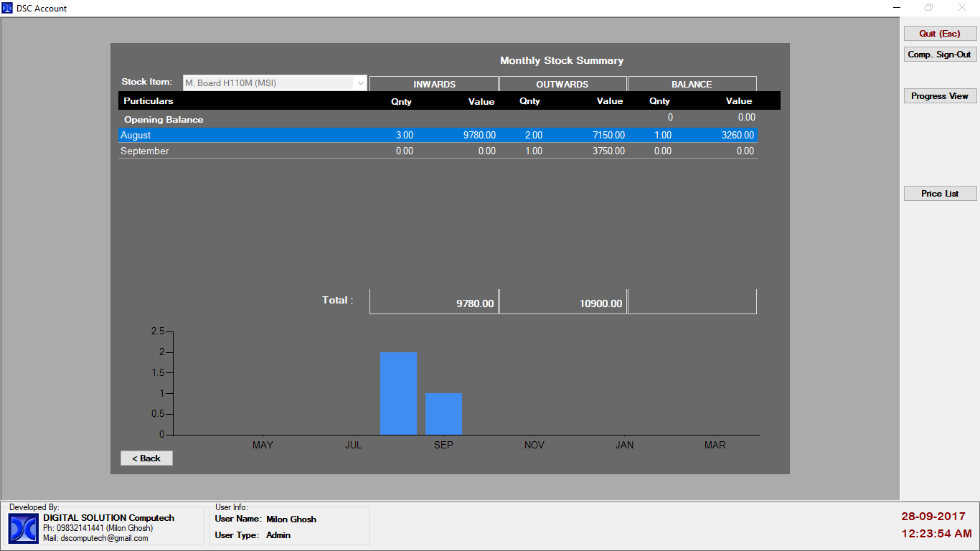Open the Price List
The height and width of the screenshot is (551, 980).
(x=939, y=194)
